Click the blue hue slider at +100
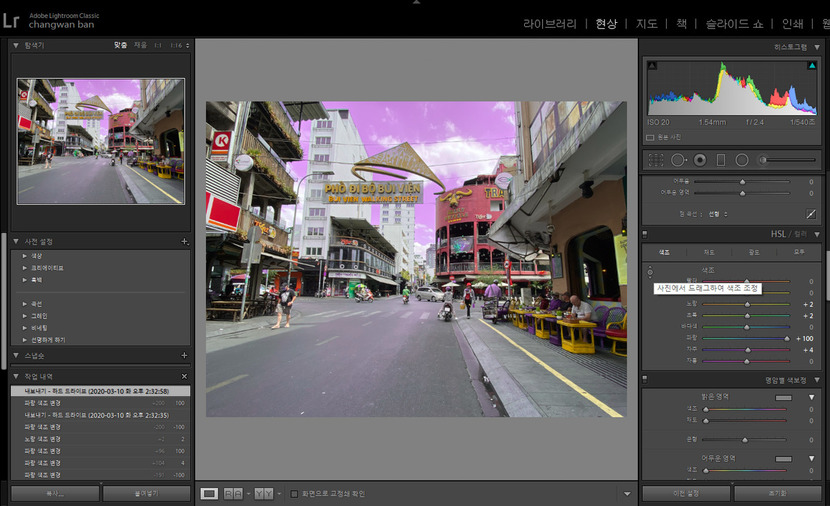This screenshot has width=830, height=506. click(787, 339)
